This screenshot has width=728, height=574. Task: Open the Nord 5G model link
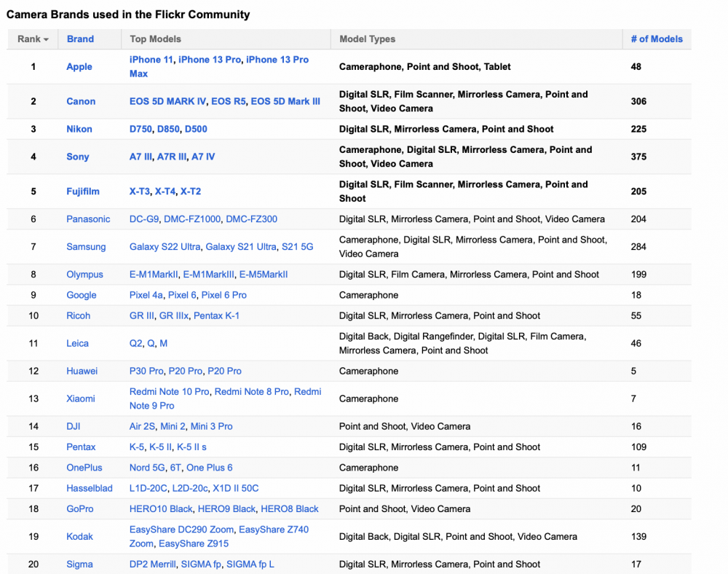click(x=147, y=468)
